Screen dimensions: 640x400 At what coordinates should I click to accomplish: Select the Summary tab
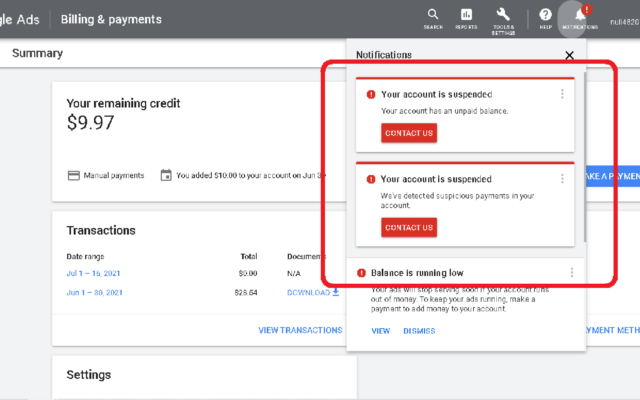tap(37, 53)
